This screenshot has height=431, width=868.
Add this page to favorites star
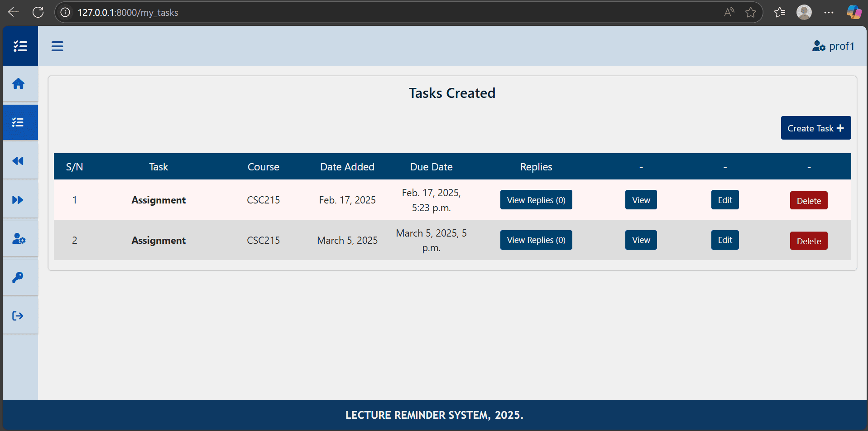751,12
